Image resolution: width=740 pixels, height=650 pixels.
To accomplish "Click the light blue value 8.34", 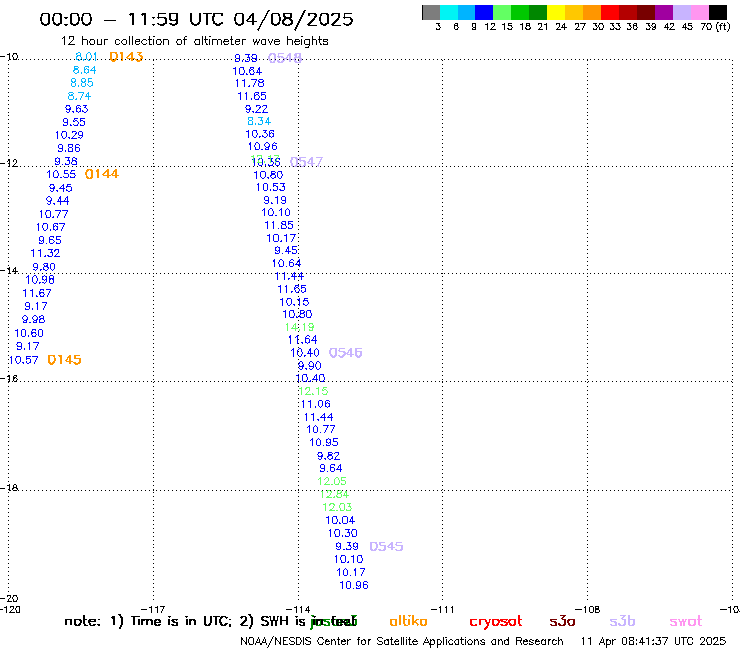I will coord(259,121).
